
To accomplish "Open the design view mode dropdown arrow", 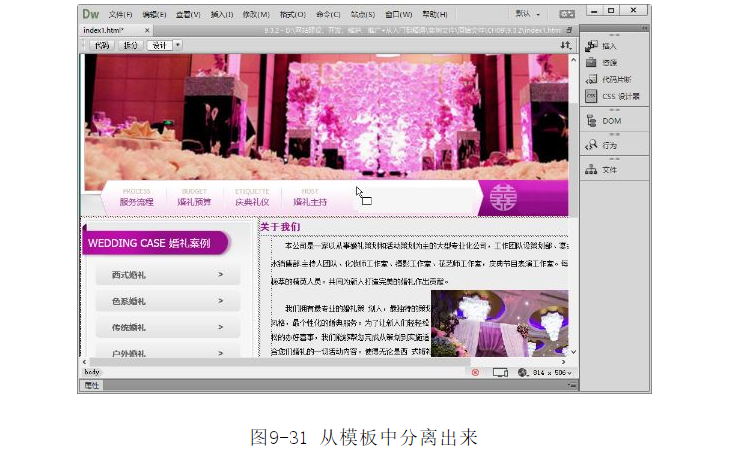I will coord(178,45).
